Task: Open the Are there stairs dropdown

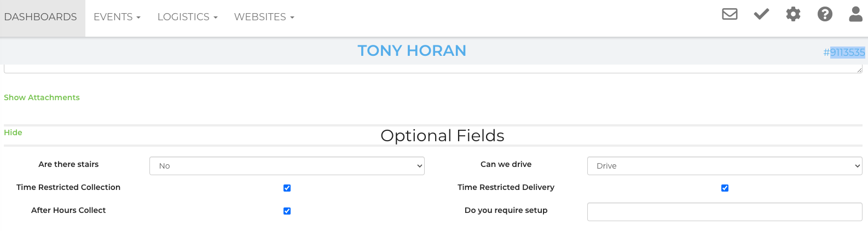Action: tap(287, 166)
